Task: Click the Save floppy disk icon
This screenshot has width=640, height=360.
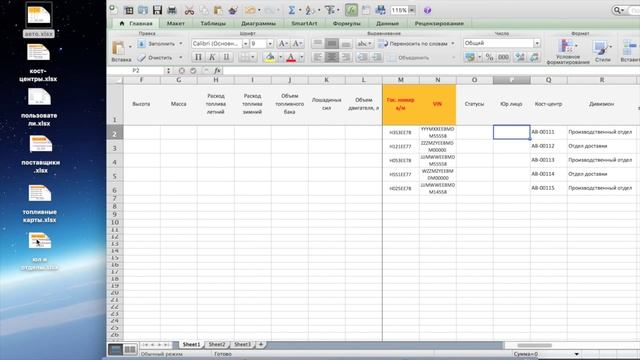Action: pos(157,10)
